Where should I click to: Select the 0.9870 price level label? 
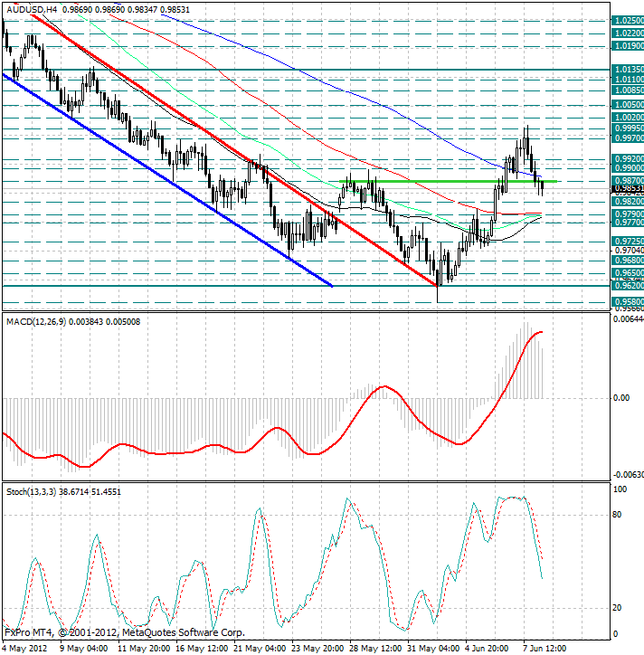coord(628,181)
